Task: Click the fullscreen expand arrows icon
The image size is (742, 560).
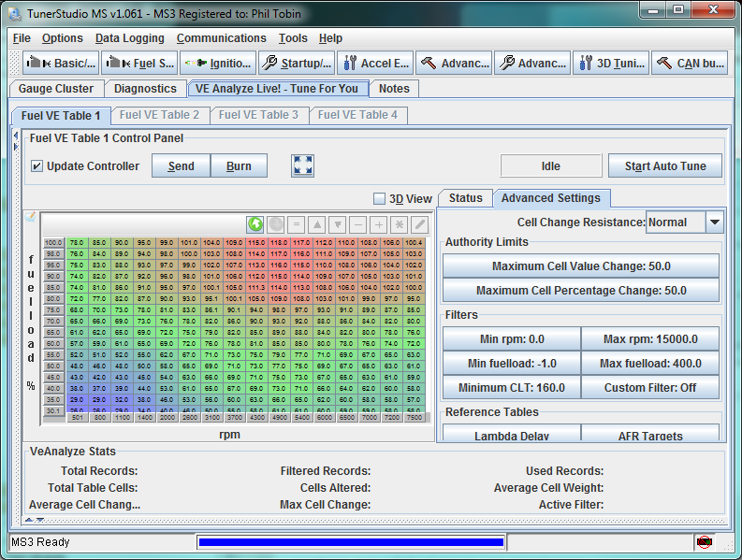Action: point(302,165)
